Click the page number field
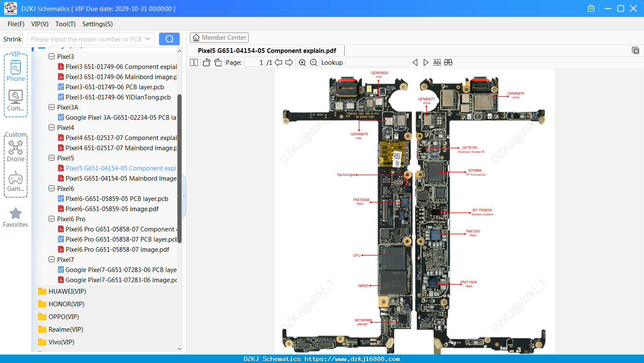Screen dimensions: 644x363 point(255,63)
